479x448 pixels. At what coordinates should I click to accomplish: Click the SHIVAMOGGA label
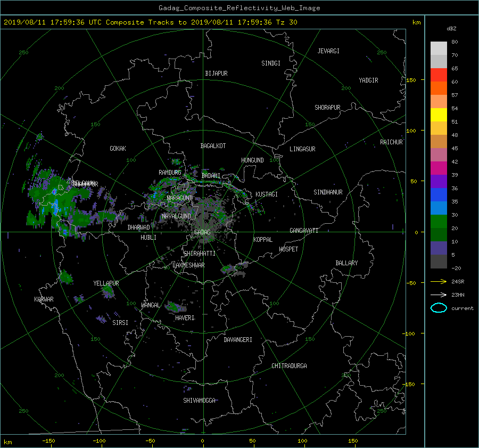coord(199,401)
